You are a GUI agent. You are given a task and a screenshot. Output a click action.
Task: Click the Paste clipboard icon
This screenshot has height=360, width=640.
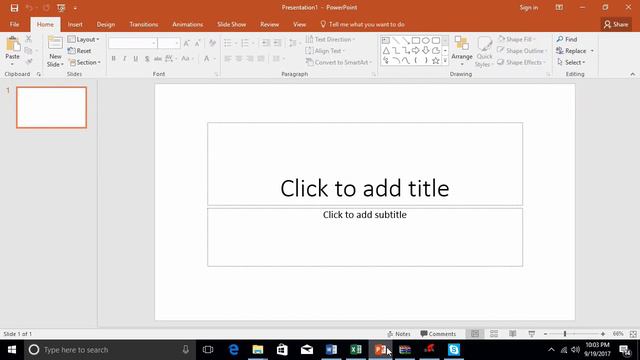[x=12, y=44]
